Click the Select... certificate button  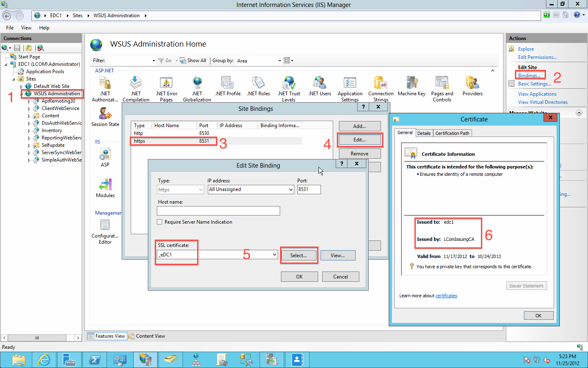298,256
